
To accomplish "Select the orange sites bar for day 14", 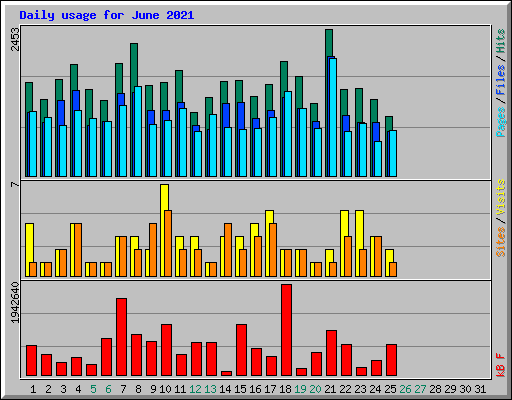I will coord(228,250).
